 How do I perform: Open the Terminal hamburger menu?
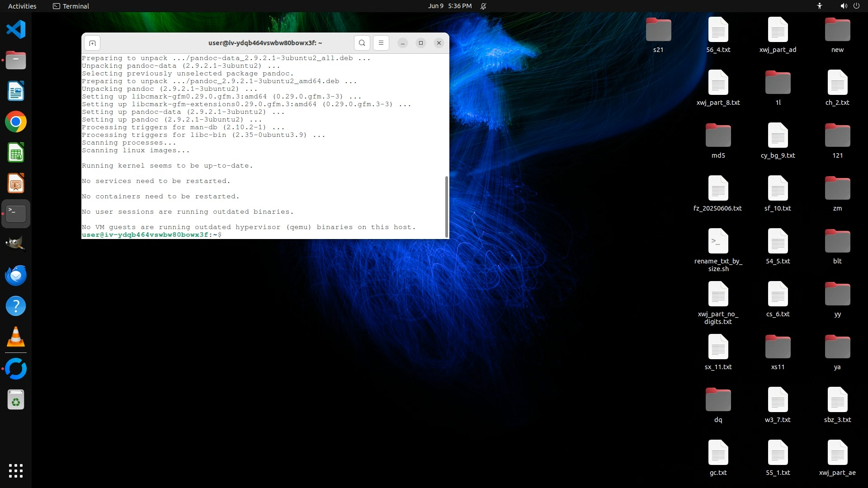pos(381,43)
